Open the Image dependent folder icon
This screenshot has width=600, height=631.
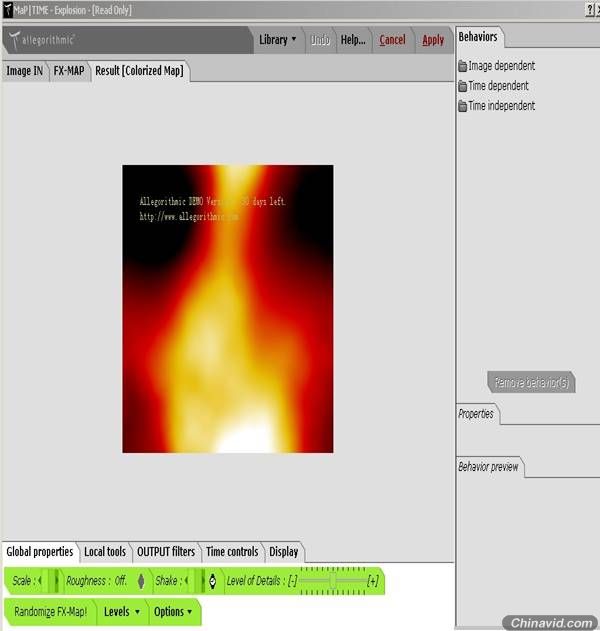(x=462, y=66)
